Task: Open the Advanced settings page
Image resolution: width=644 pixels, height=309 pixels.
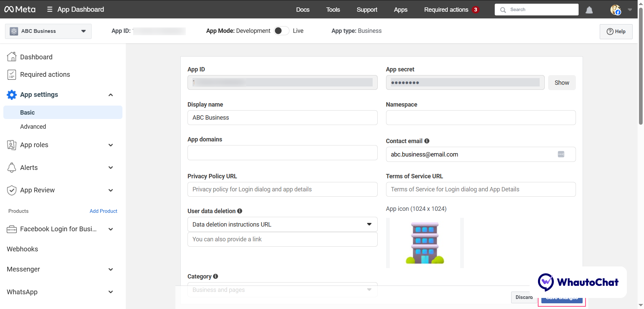Action: coord(33,127)
